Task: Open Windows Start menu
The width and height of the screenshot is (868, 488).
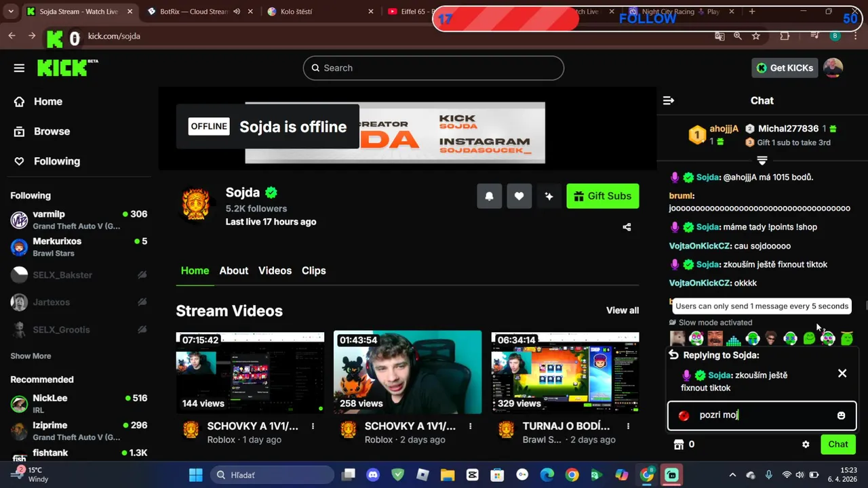Action: click(x=195, y=475)
